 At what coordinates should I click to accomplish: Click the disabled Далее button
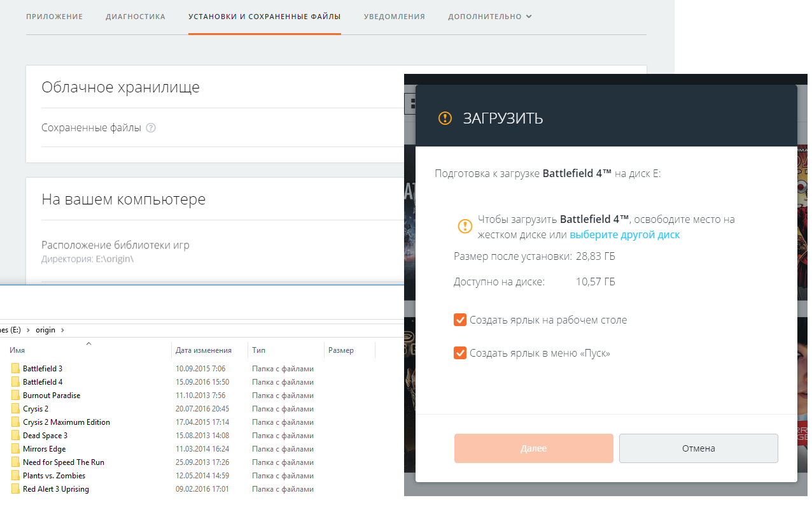point(533,448)
